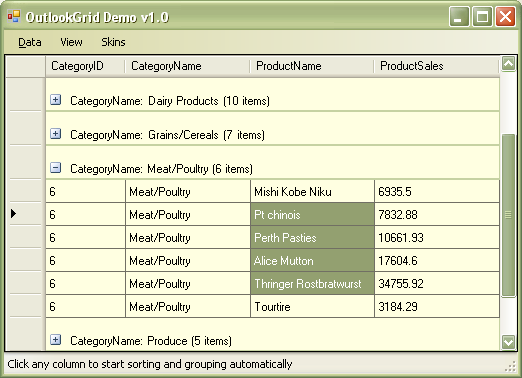The image size is (522, 378).
Task: Minimize the OutlookGrid Demo window
Action: coord(459,16)
